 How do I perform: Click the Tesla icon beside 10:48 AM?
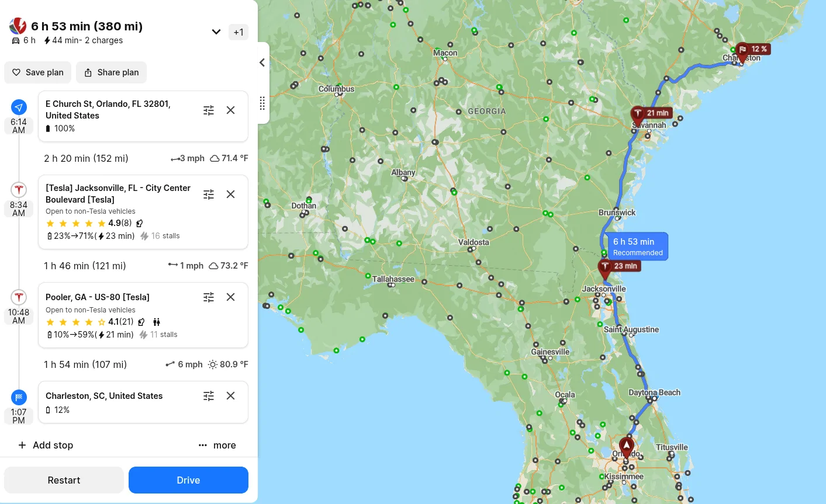19,297
